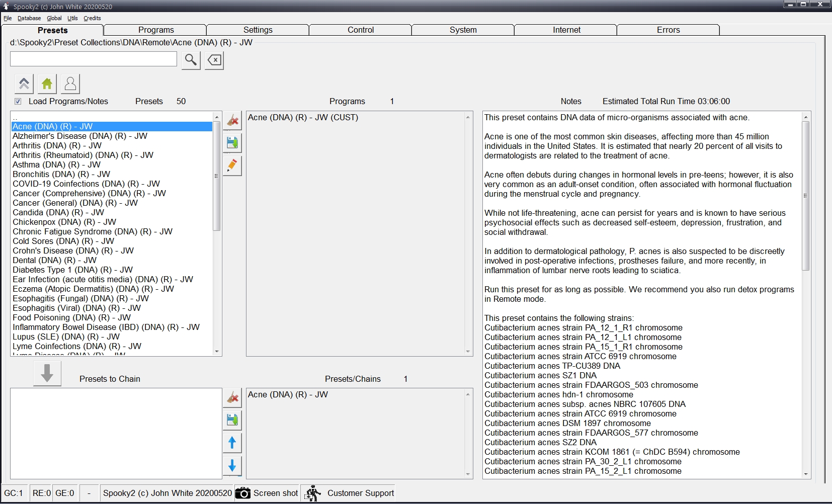Click Presets list scroll-down arrow
The width and height of the screenshot is (832, 504).
[217, 352]
